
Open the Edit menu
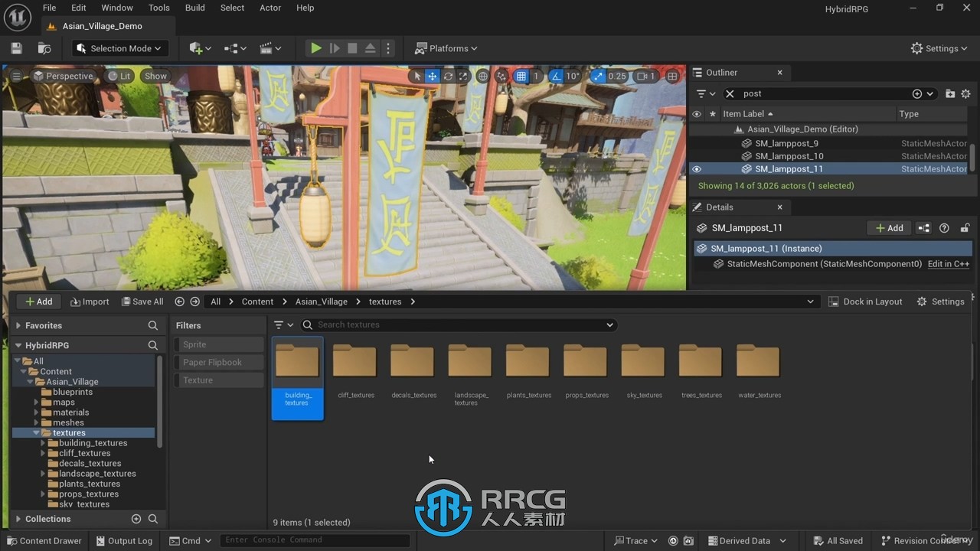pos(79,8)
